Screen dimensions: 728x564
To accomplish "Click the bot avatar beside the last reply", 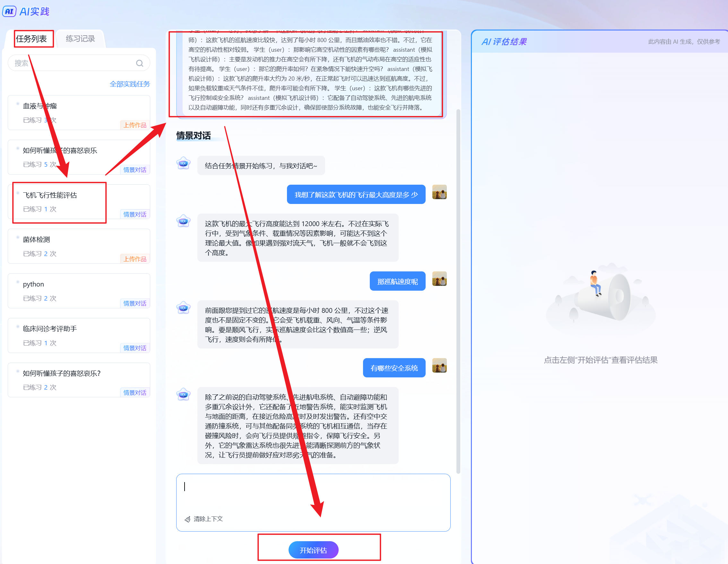I will pos(183,394).
